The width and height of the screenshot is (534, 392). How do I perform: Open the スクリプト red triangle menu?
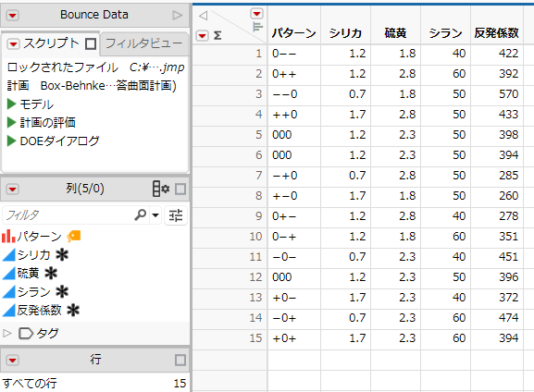(13, 43)
